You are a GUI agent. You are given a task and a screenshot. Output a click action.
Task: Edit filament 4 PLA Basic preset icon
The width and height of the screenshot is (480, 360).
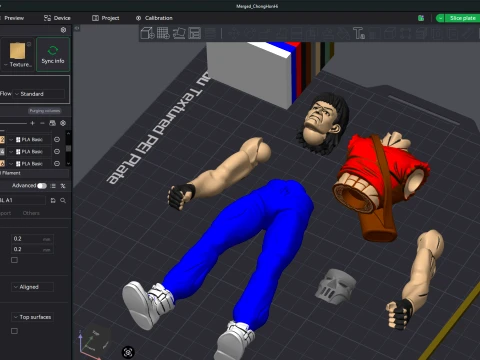point(57,151)
